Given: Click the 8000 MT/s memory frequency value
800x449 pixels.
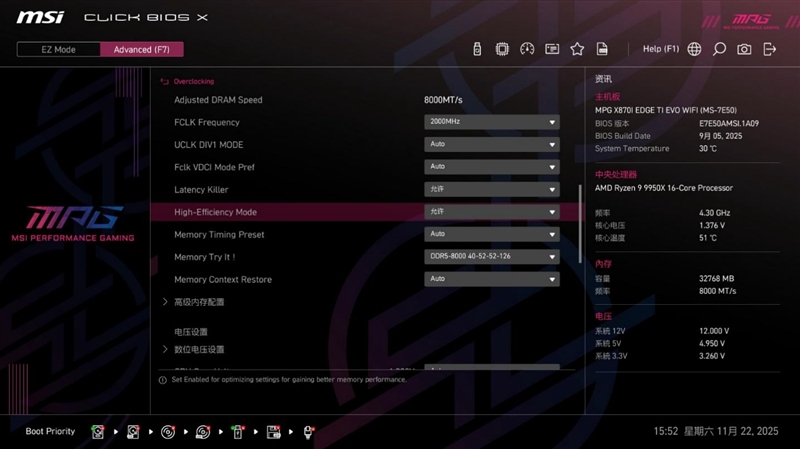Looking at the screenshot, I should click(717, 291).
